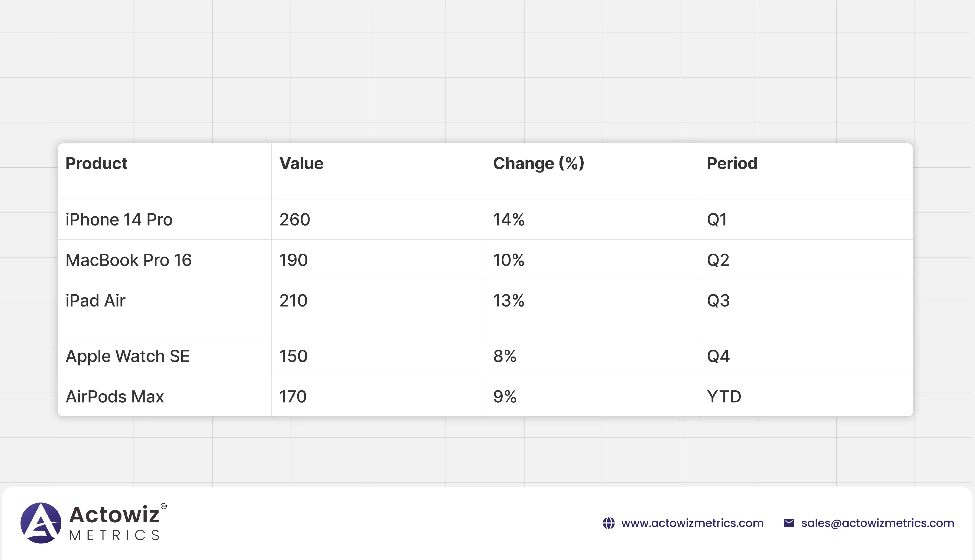Click the YTD period cell

pos(724,397)
